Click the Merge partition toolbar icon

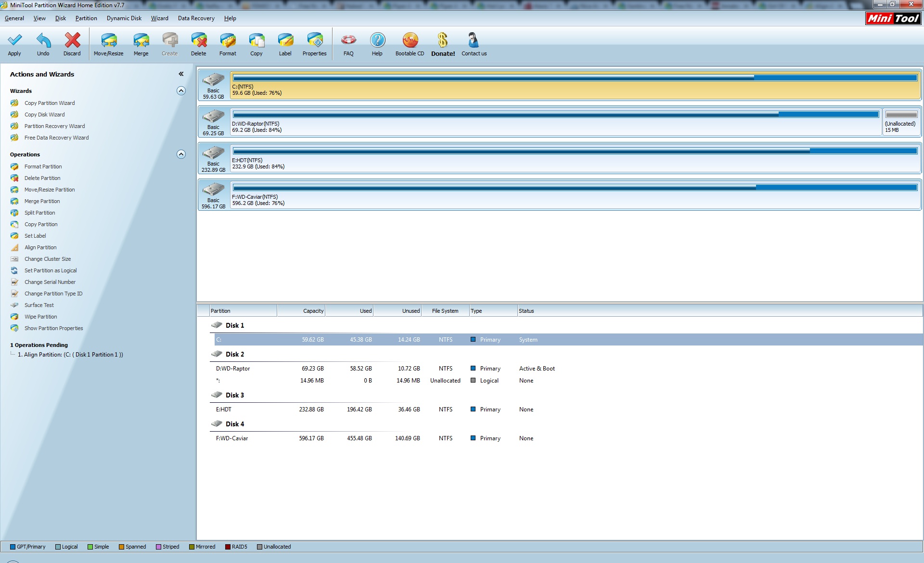141,40
